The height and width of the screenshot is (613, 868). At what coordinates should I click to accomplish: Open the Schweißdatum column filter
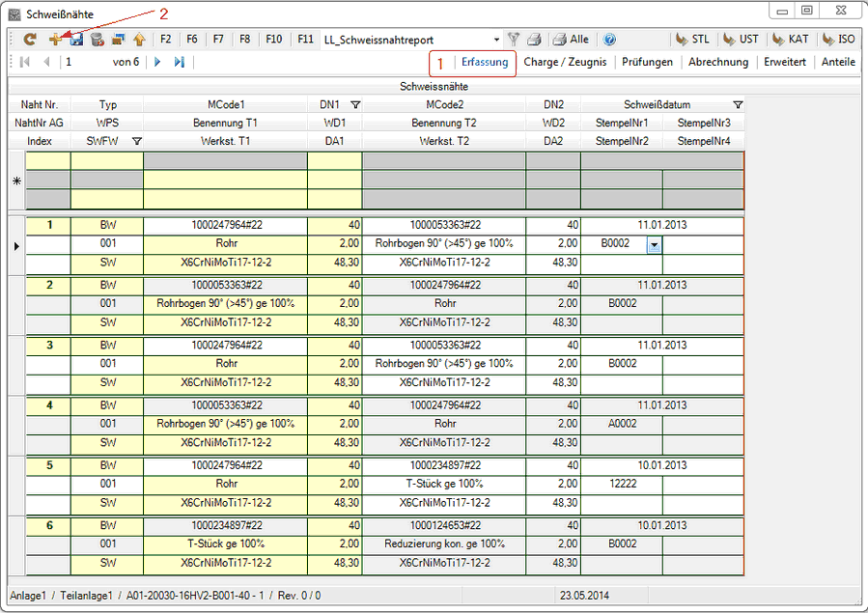click(x=738, y=104)
